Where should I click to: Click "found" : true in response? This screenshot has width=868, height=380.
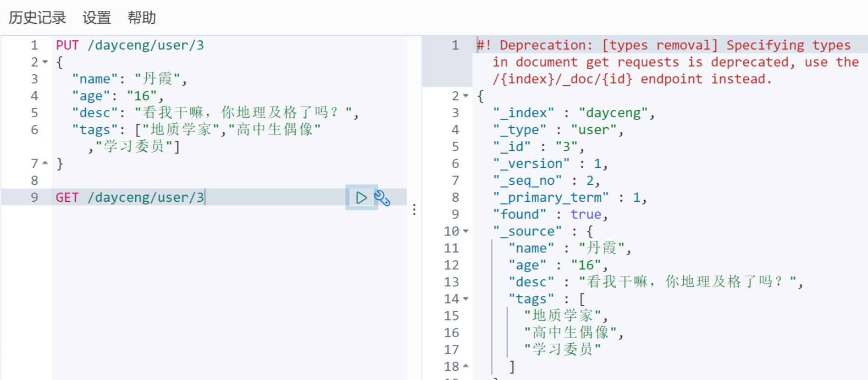pyautogui.click(x=551, y=214)
